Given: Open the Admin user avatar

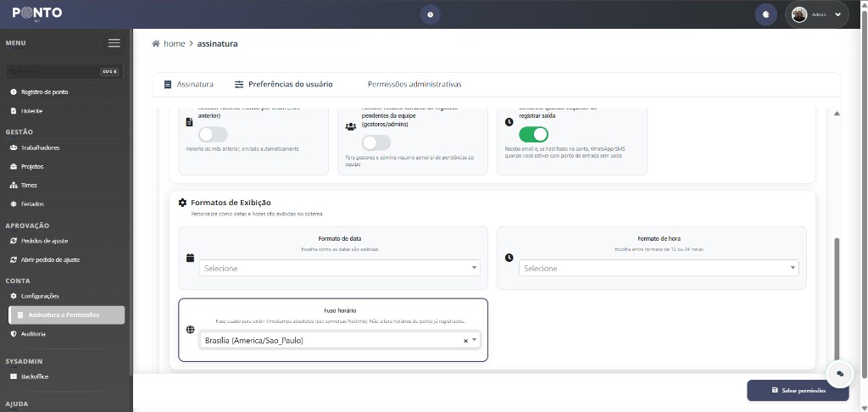Looking at the screenshot, I should coord(798,14).
